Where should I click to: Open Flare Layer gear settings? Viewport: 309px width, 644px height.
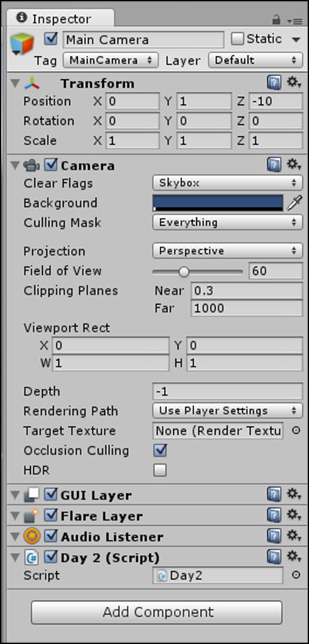coord(294,514)
